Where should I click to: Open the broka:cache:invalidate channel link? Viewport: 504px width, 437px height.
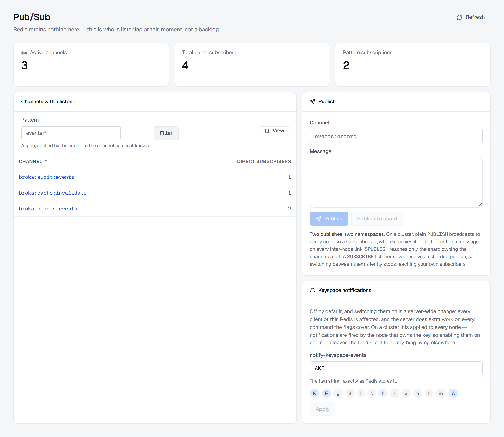(53, 193)
